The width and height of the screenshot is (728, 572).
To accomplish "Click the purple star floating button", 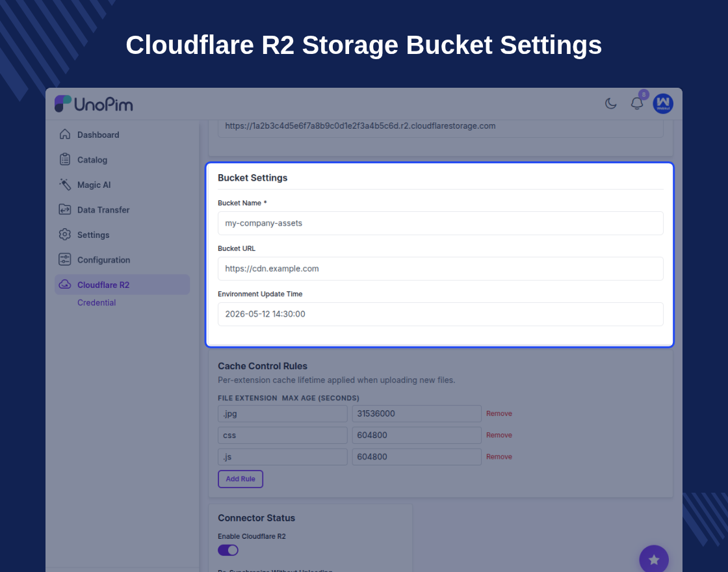I will point(654,560).
